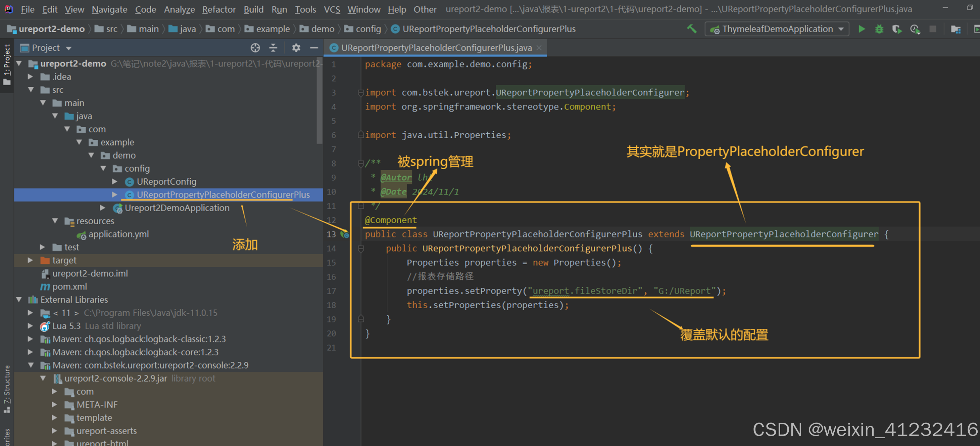Close UReportPropertyPlaceholderConfigurerPlus.java tab

[x=539, y=48]
